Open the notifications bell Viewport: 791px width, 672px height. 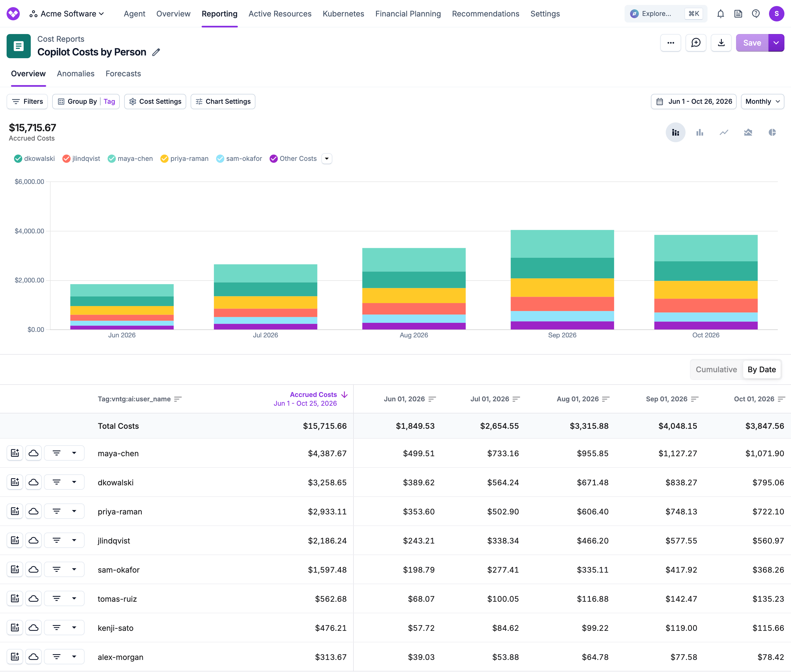(x=720, y=14)
